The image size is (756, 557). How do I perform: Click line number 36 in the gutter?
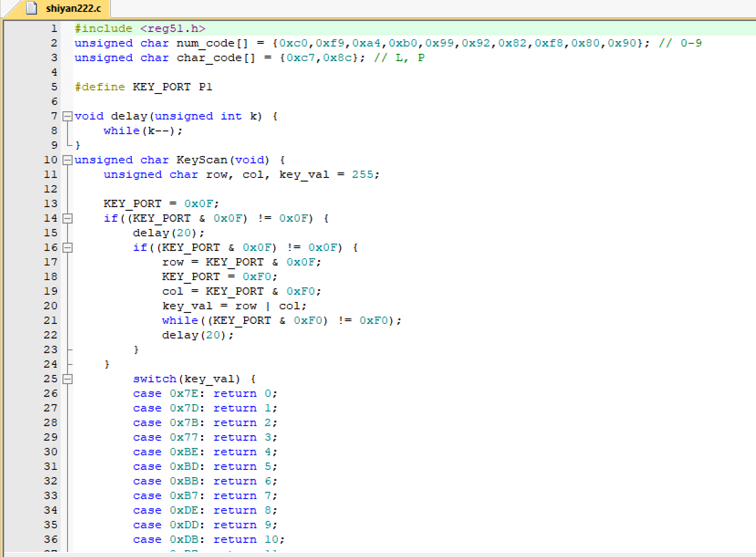pyautogui.click(x=51, y=539)
